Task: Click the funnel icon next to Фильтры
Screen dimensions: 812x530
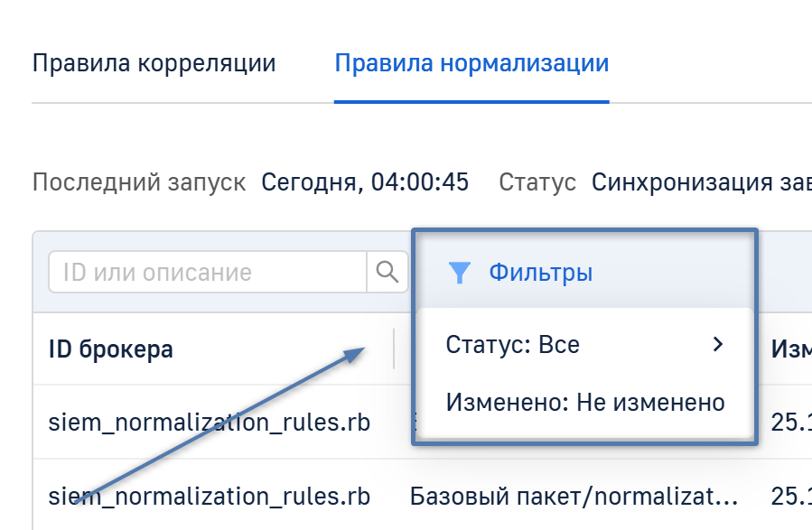Action: (x=460, y=273)
